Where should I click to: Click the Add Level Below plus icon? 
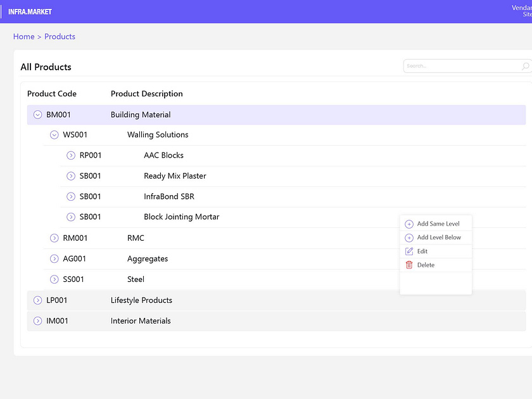point(410,237)
